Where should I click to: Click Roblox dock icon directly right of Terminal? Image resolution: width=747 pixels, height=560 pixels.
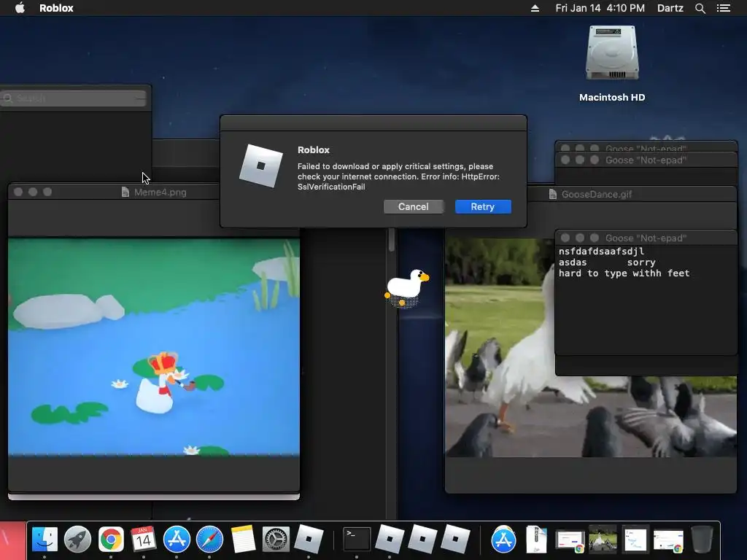(390, 540)
